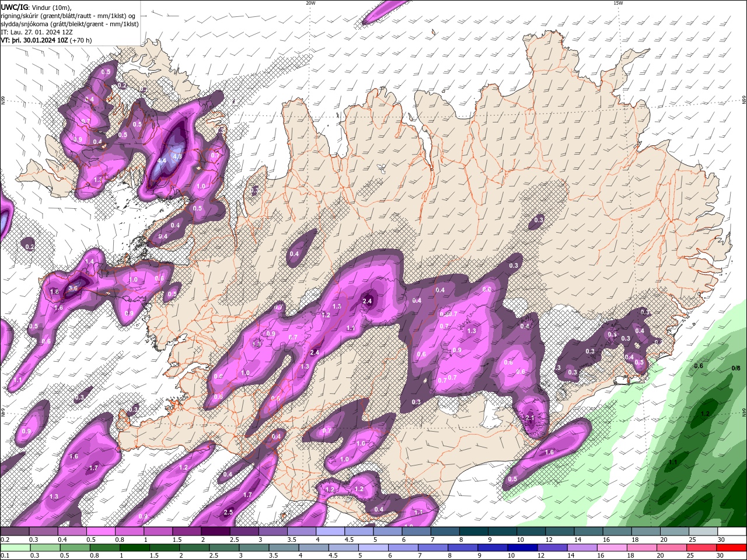The width and height of the screenshot is (747, 560).
Task: Select the pink swatch above the 0.5 label in the top scale
Action: point(100,531)
